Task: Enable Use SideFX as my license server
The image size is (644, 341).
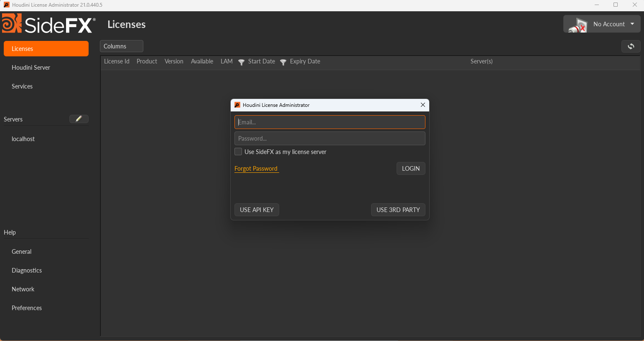Action: coord(238,152)
